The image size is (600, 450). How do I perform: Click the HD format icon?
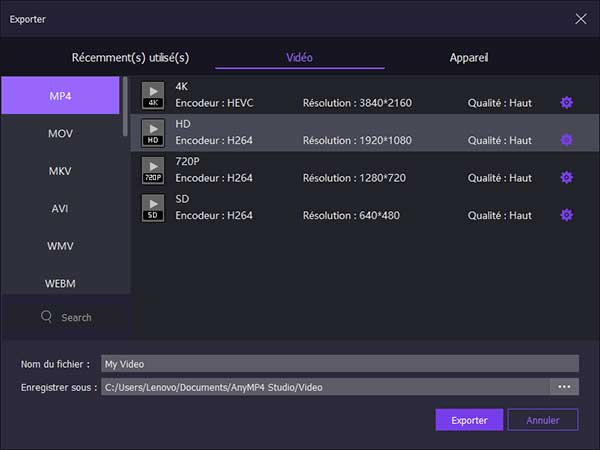[x=152, y=133]
